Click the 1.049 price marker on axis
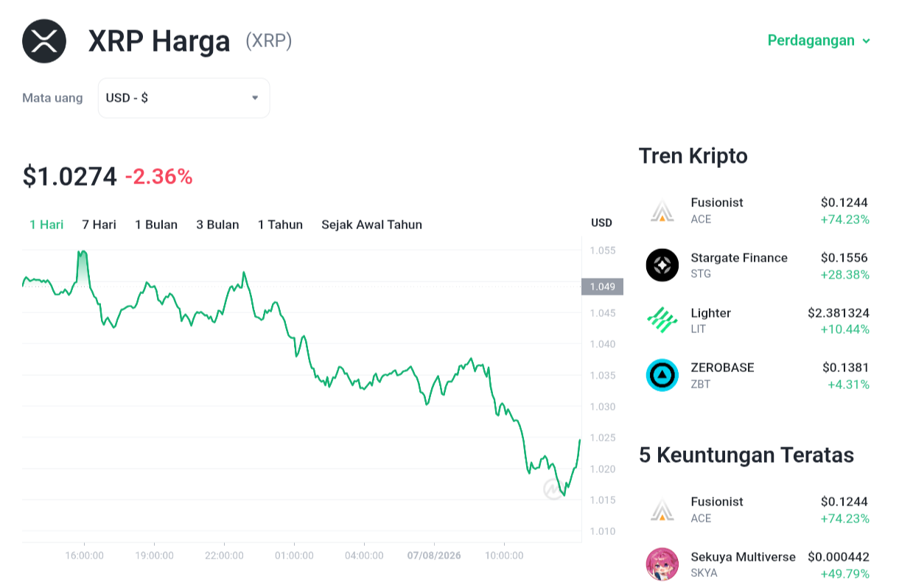899x588 pixels. click(x=602, y=287)
